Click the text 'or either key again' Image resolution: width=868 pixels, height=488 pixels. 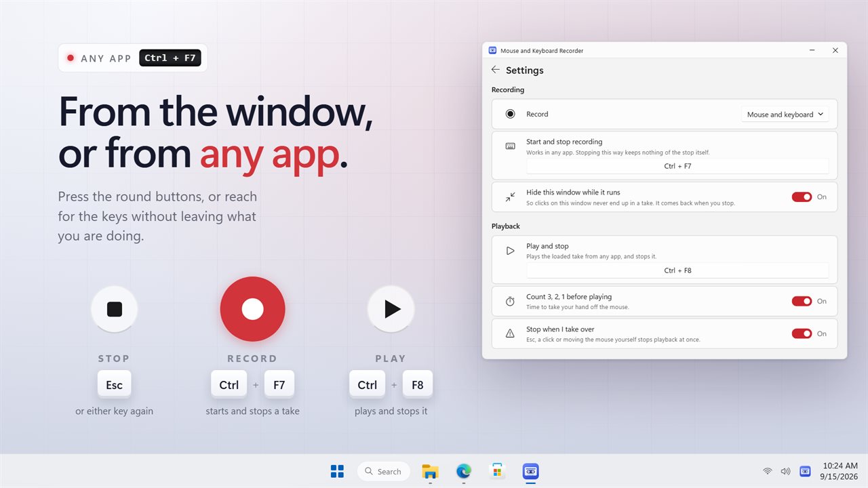(115, 411)
